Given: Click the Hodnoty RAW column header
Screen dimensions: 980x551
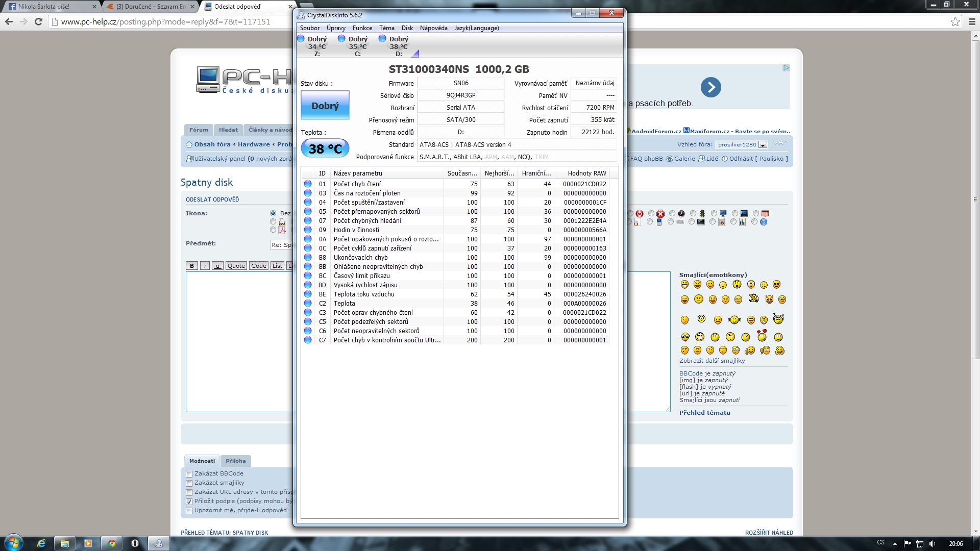Looking at the screenshot, I should tap(586, 173).
